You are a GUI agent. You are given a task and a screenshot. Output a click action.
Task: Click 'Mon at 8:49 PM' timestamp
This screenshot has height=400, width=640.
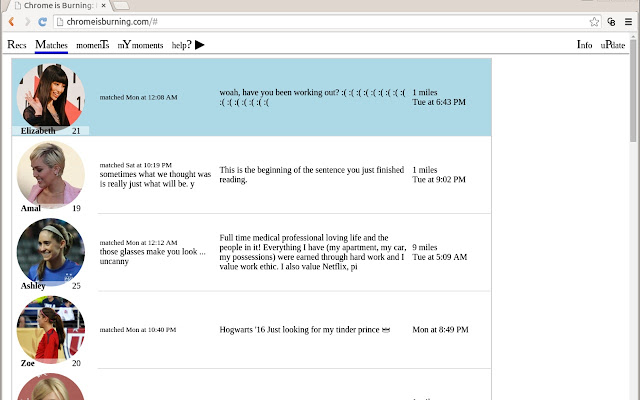(440, 329)
